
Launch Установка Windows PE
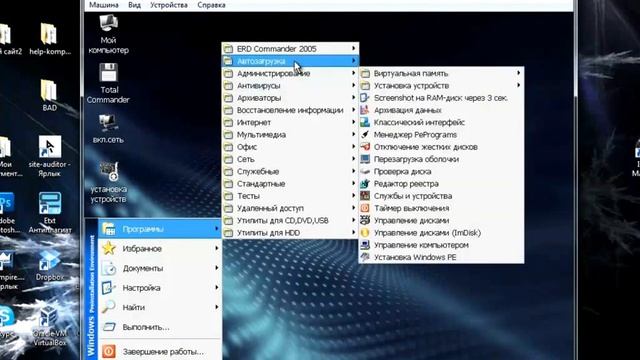441,257
